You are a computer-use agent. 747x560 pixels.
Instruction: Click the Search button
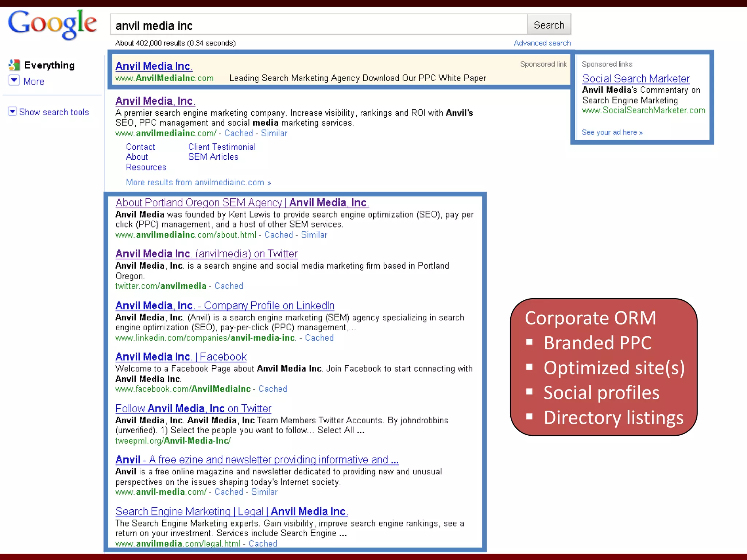[549, 25]
